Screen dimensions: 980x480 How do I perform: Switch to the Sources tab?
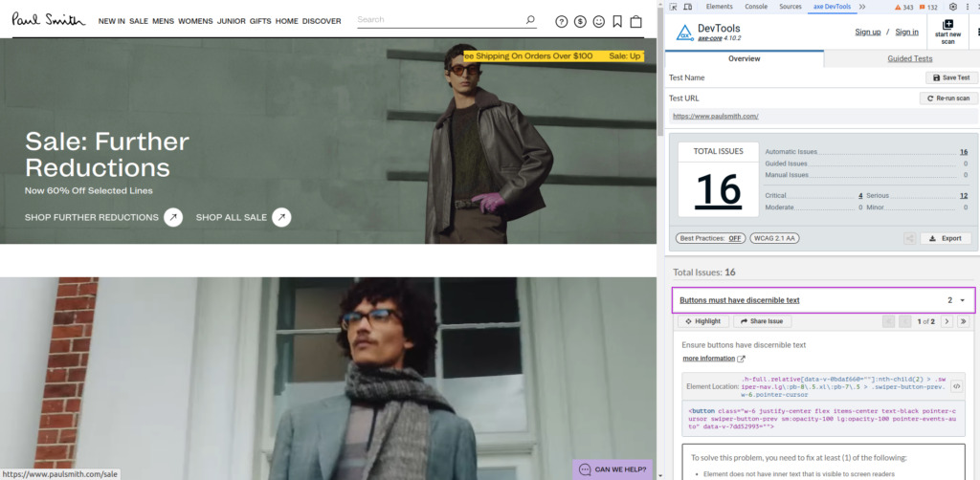tap(791, 7)
